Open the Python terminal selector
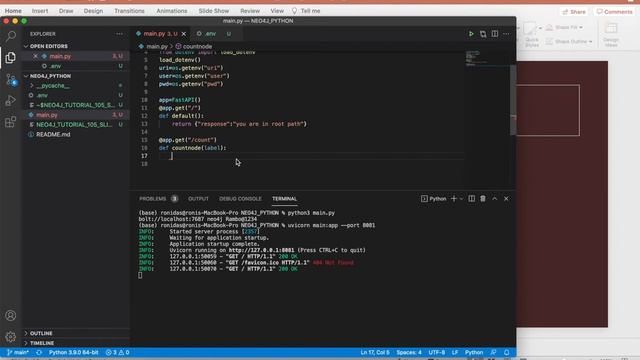 point(433,199)
